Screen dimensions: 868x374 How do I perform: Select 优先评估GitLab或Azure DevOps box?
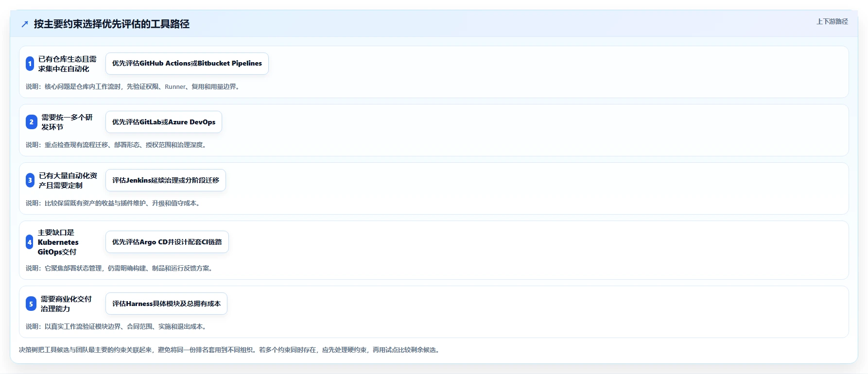point(164,122)
